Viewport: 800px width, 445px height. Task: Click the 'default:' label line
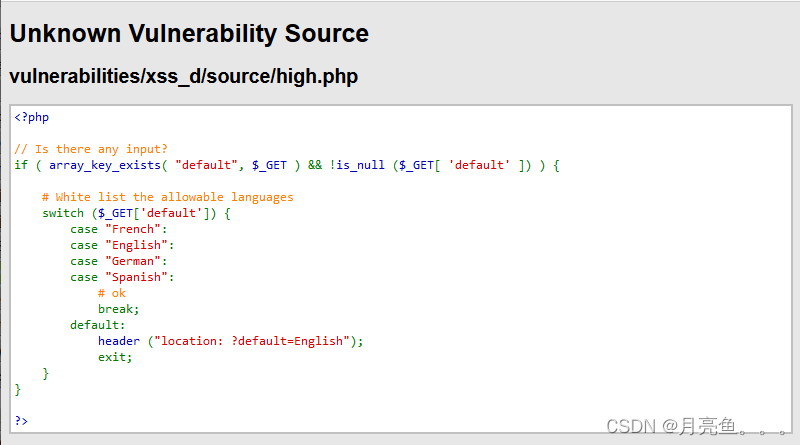point(97,325)
